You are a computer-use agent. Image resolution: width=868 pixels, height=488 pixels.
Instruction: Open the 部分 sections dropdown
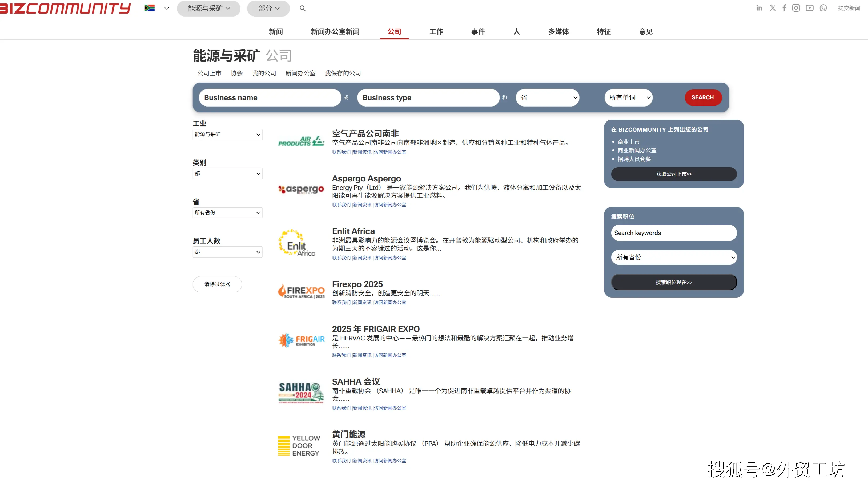pyautogui.click(x=268, y=9)
